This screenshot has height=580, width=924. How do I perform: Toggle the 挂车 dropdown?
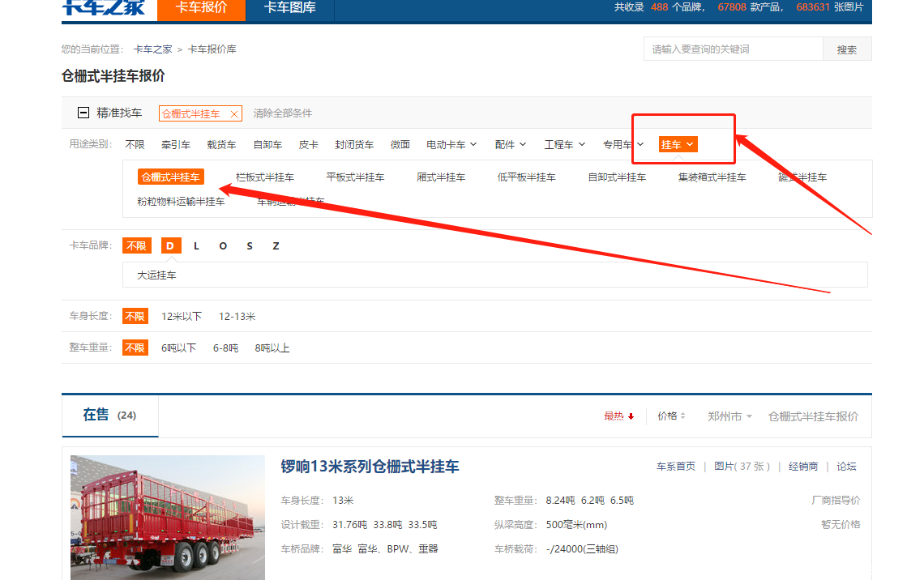coord(678,144)
